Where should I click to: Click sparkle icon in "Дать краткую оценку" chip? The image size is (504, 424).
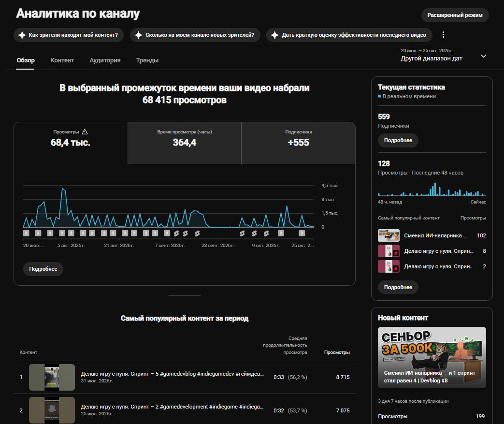(x=275, y=35)
